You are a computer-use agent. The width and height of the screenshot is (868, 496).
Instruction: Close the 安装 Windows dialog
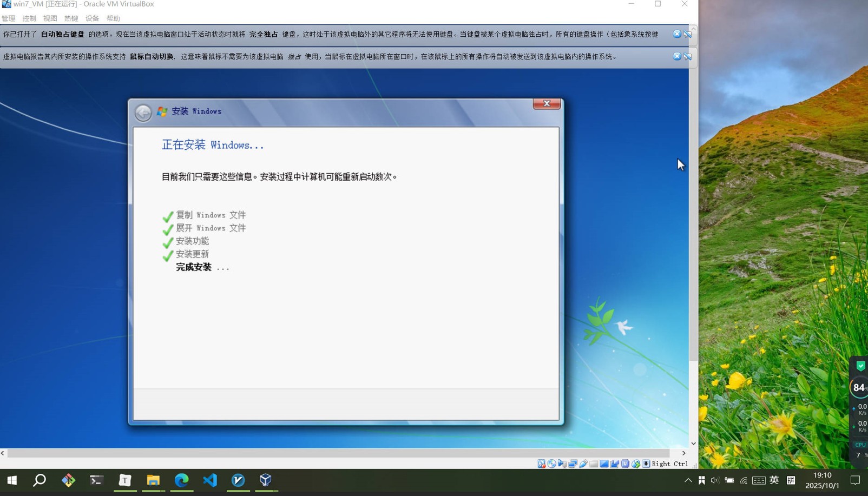coord(546,103)
